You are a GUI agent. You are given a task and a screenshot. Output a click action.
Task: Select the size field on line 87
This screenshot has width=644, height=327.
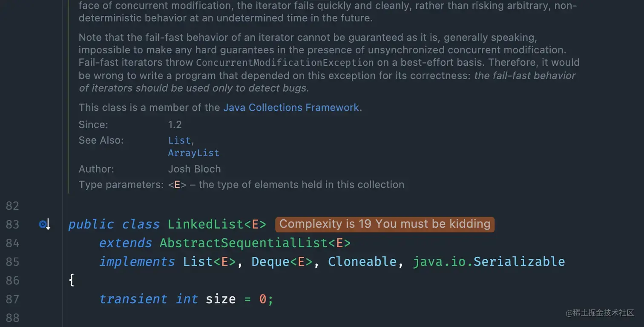220,299
